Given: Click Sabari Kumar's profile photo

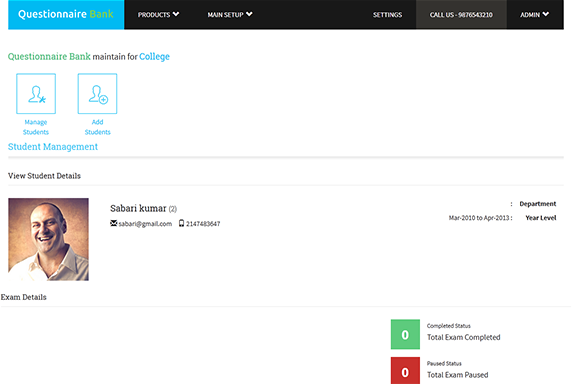Looking at the screenshot, I should [x=48, y=239].
